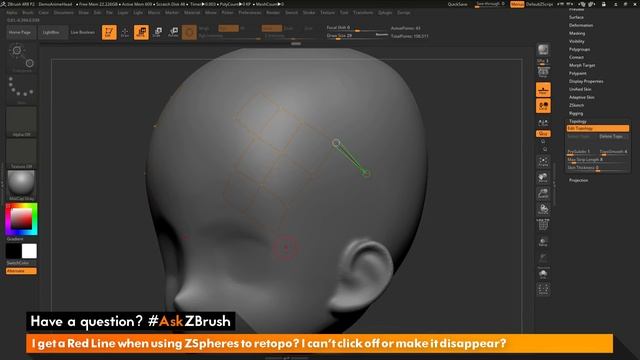Toggle the orange Rgb button

tap(229, 28)
